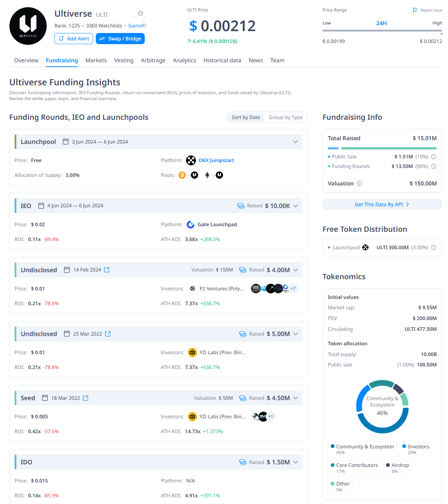Click the Ultiverse logo image
The image size is (448, 504).
28,26
